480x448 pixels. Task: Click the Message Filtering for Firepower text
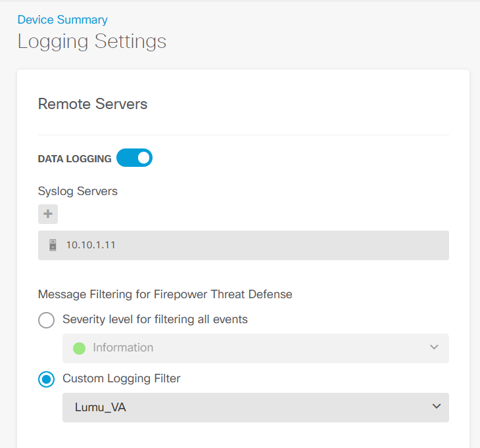tap(165, 294)
